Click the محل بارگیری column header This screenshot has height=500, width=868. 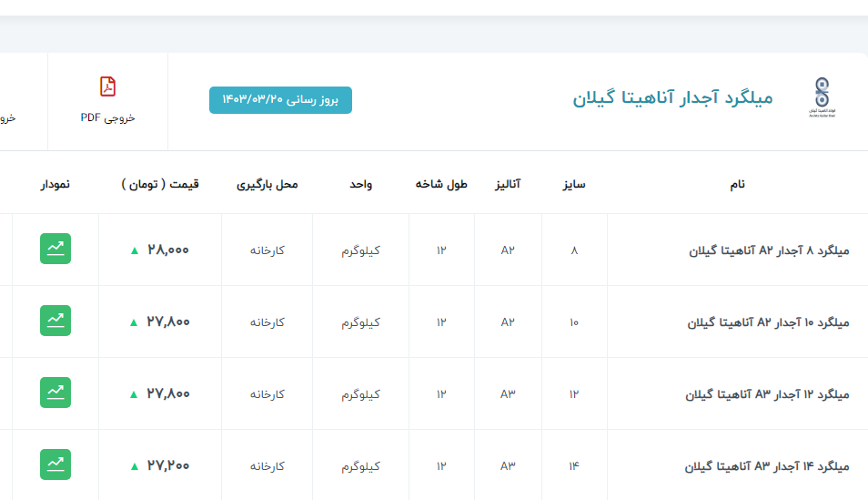(x=267, y=184)
